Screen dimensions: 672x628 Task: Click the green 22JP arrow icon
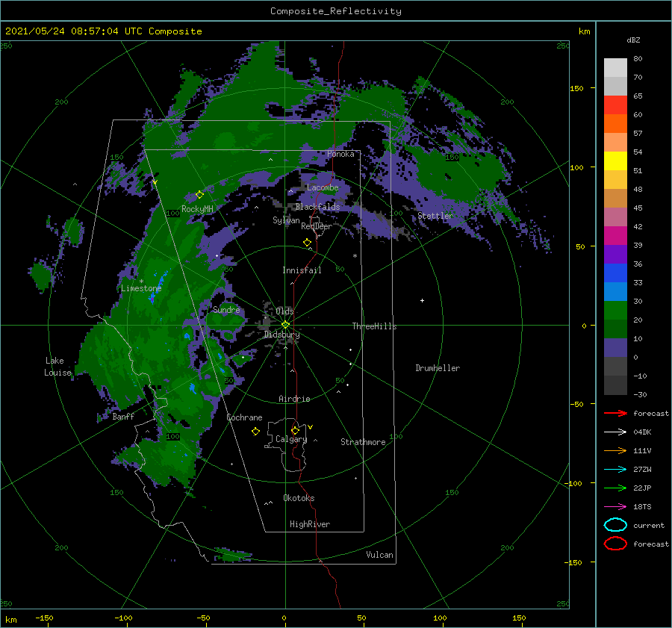[x=615, y=488]
